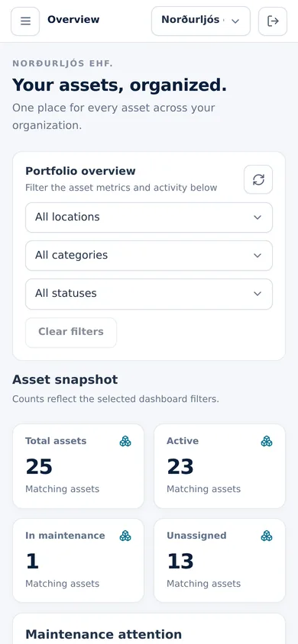Screen dimensions: 298x644
Task: Open the Total assets card showing 25
Action: pos(79,466)
